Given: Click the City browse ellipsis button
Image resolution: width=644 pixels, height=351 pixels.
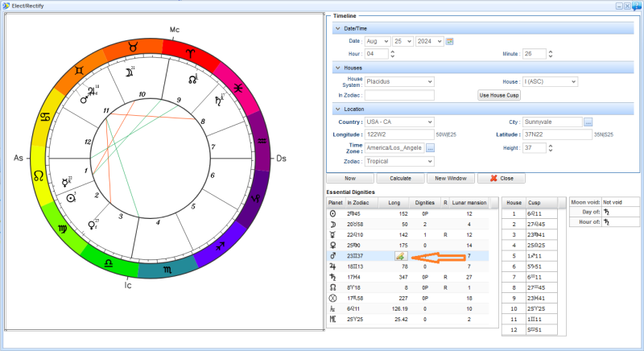Looking at the screenshot, I should 588,122.
